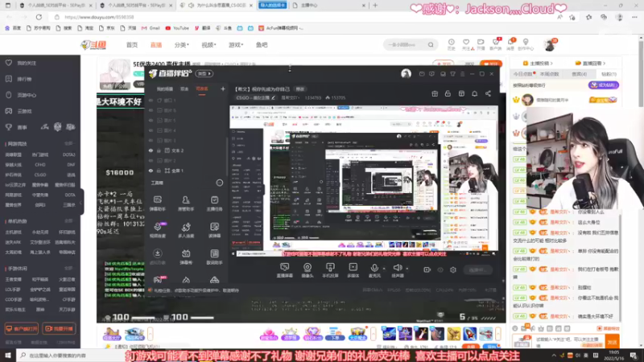Open 读弹幕 tool icon
The width and height of the screenshot is (644, 362).
pyautogui.click(x=214, y=230)
